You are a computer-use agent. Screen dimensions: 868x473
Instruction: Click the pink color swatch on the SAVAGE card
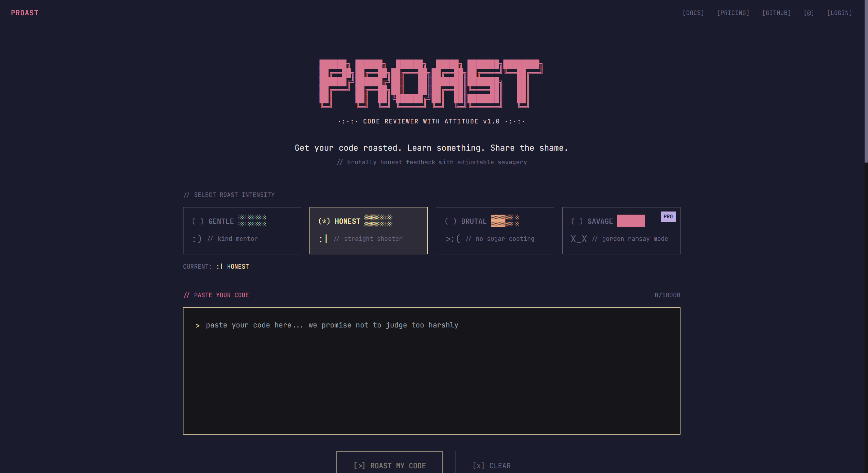(x=630, y=221)
